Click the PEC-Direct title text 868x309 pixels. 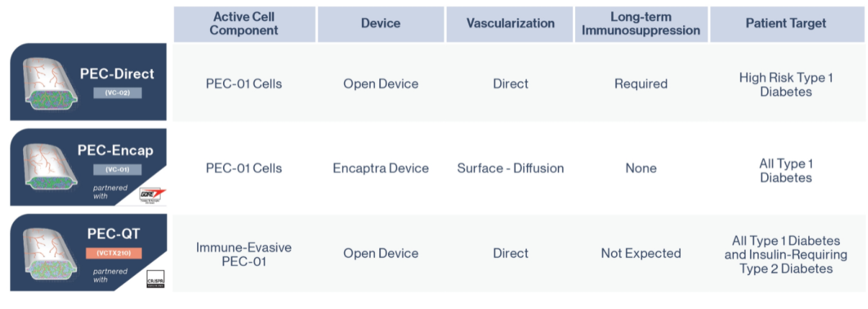pyautogui.click(x=117, y=74)
